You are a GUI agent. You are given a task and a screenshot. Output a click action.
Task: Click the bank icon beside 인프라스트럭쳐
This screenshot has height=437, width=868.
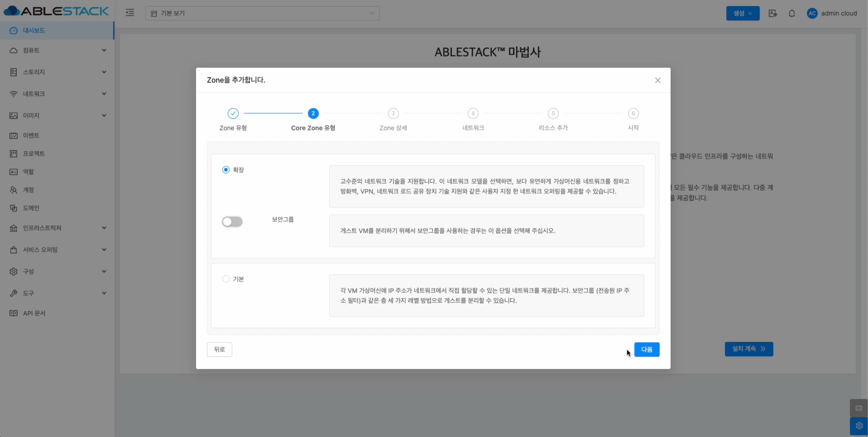(x=13, y=228)
